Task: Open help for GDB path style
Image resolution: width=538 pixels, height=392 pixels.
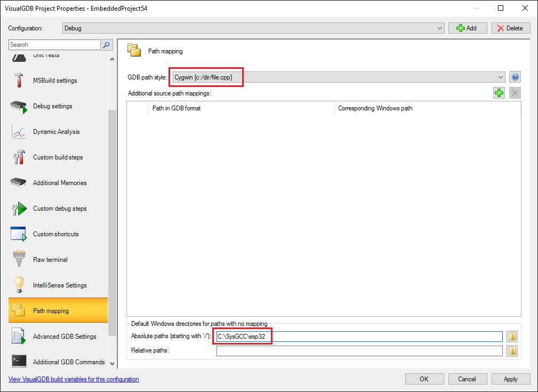Action: pyautogui.click(x=515, y=77)
